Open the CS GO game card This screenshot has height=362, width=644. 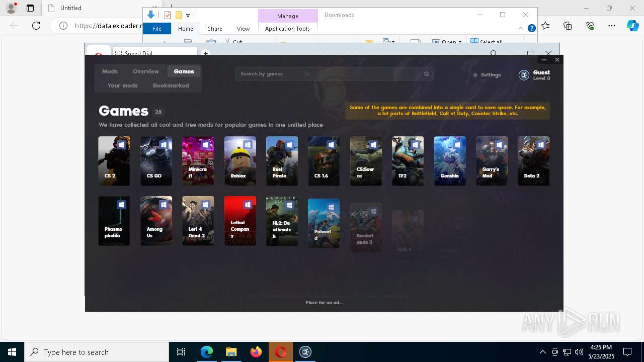[156, 161]
